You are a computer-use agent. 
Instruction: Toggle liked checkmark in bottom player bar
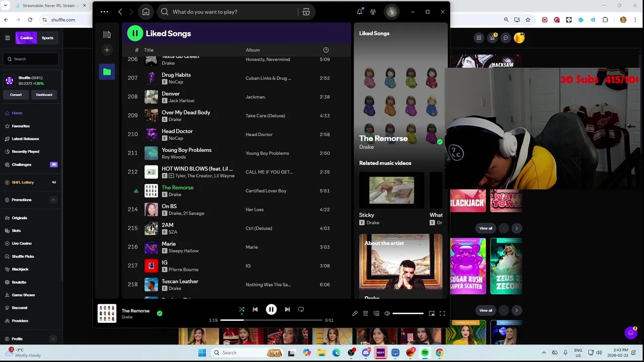[x=159, y=313]
